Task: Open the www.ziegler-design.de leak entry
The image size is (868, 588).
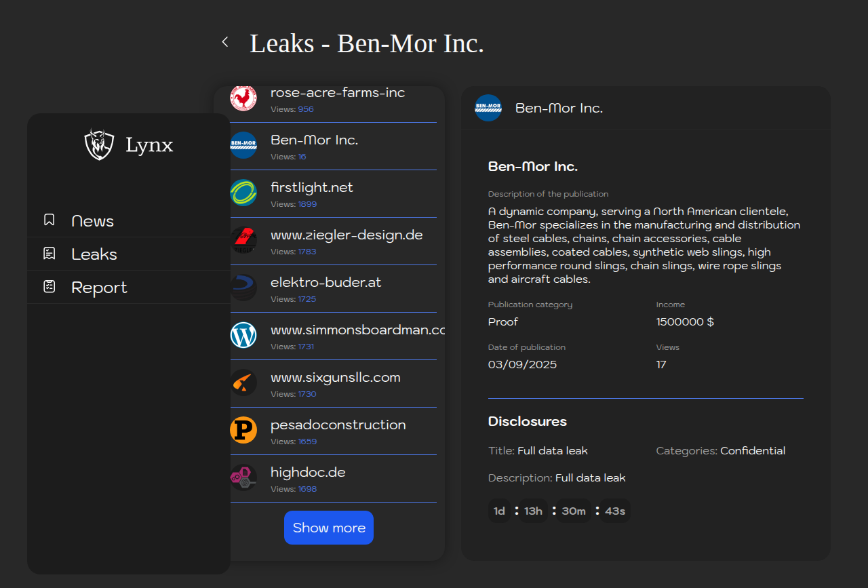Action: (x=333, y=241)
